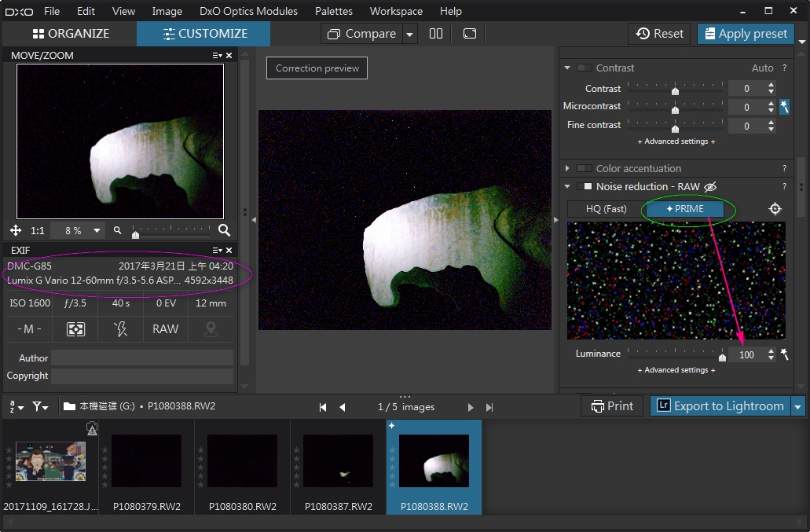Expand Contrast Advanced settings

tap(676, 141)
